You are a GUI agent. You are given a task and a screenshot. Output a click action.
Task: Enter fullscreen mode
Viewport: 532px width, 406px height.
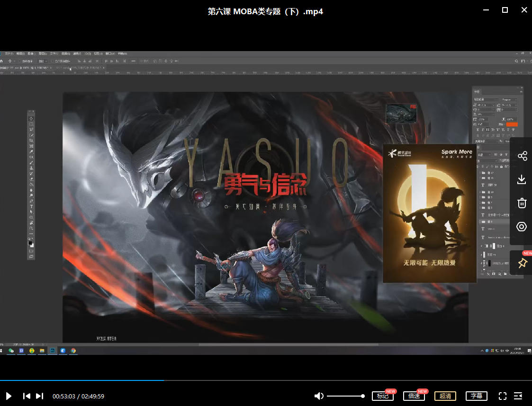click(x=503, y=396)
